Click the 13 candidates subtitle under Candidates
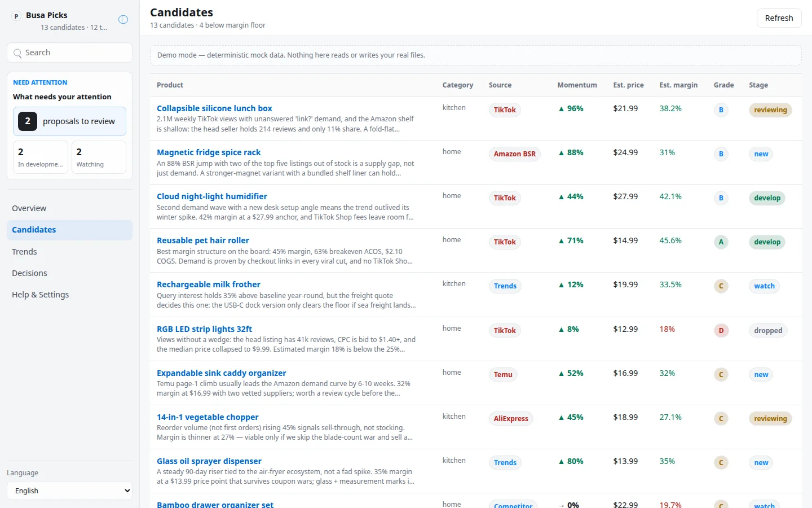This screenshot has height=508, width=812. tap(208, 25)
